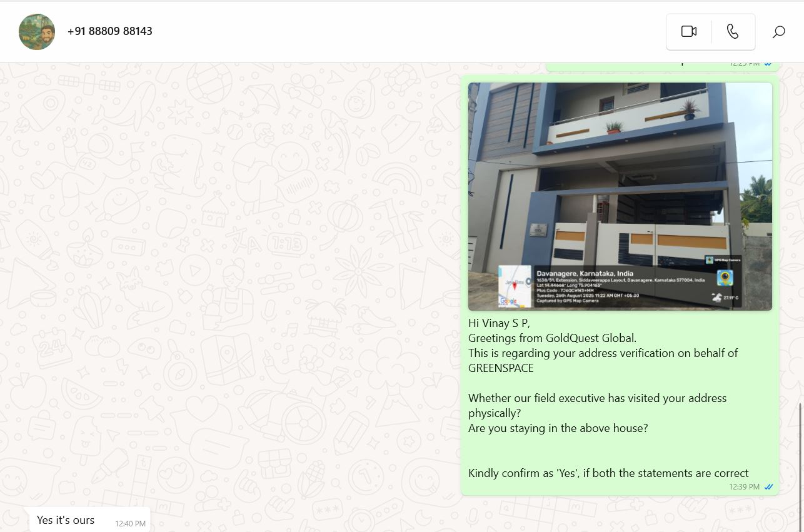Click blue double ticks beside 12:39 PM
The height and width of the screenshot is (532, 804).
click(769, 487)
